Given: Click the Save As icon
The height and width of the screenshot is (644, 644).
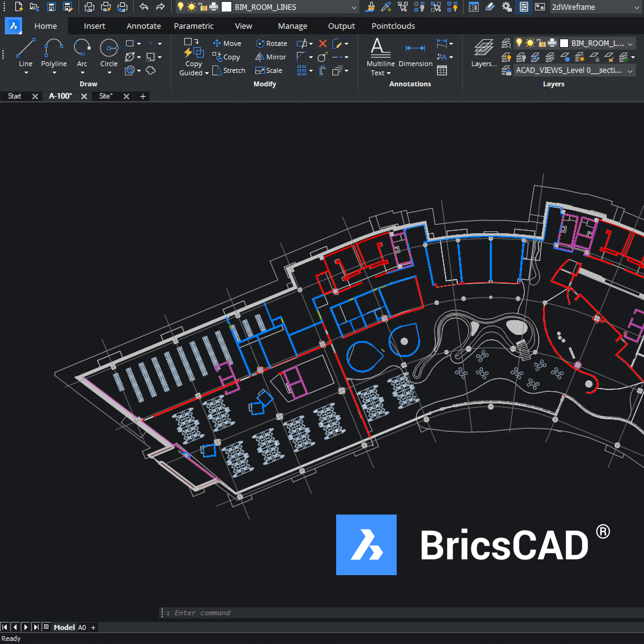Looking at the screenshot, I should 68,7.
